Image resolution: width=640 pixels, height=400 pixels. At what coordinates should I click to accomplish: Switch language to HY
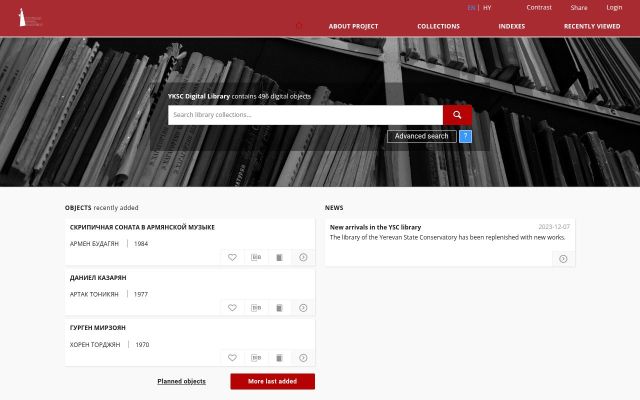point(487,8)
